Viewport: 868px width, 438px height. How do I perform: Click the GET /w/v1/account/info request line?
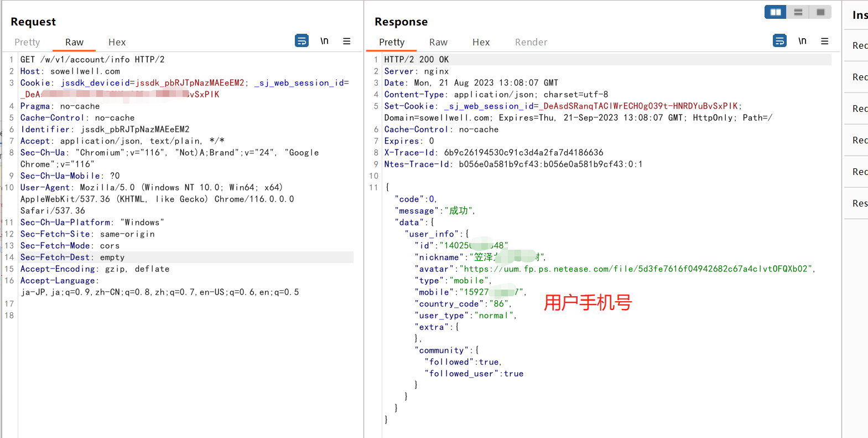coord(92,59)
